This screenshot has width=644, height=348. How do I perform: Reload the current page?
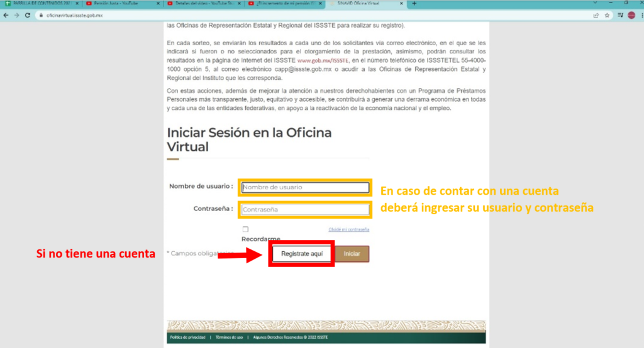(x=28, y=14)
